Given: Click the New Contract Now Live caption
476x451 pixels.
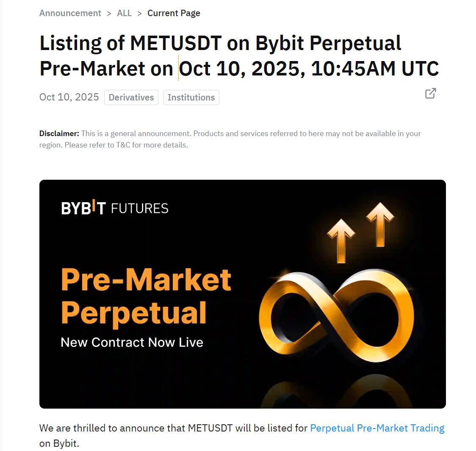Looking at the screenshot, I should point(132,342).
